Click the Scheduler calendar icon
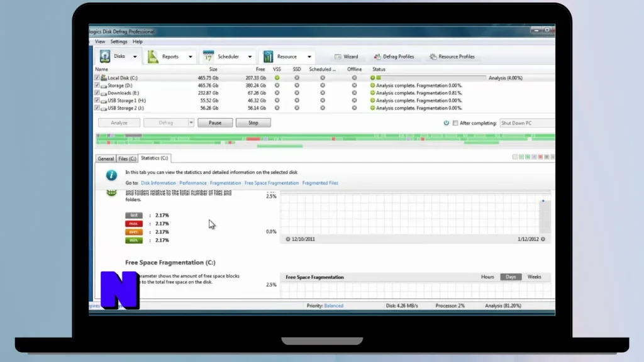 pos(208,56)
